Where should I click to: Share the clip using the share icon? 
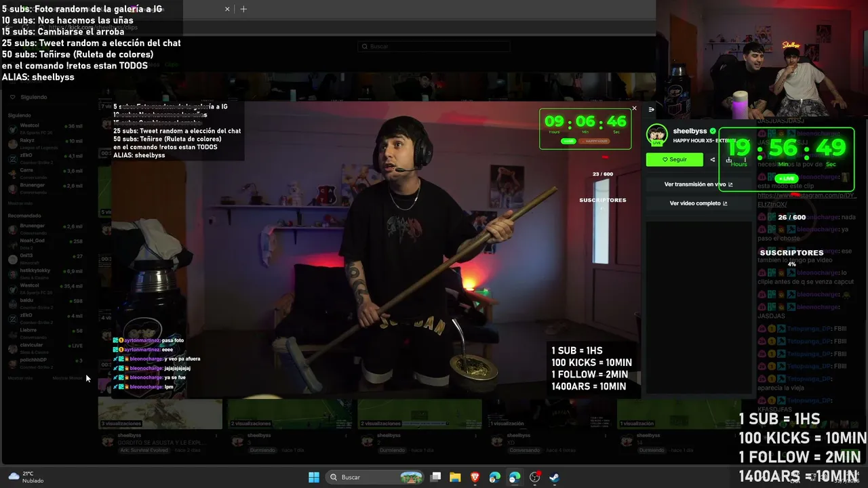pyautogui.click(x=712, y=160)
